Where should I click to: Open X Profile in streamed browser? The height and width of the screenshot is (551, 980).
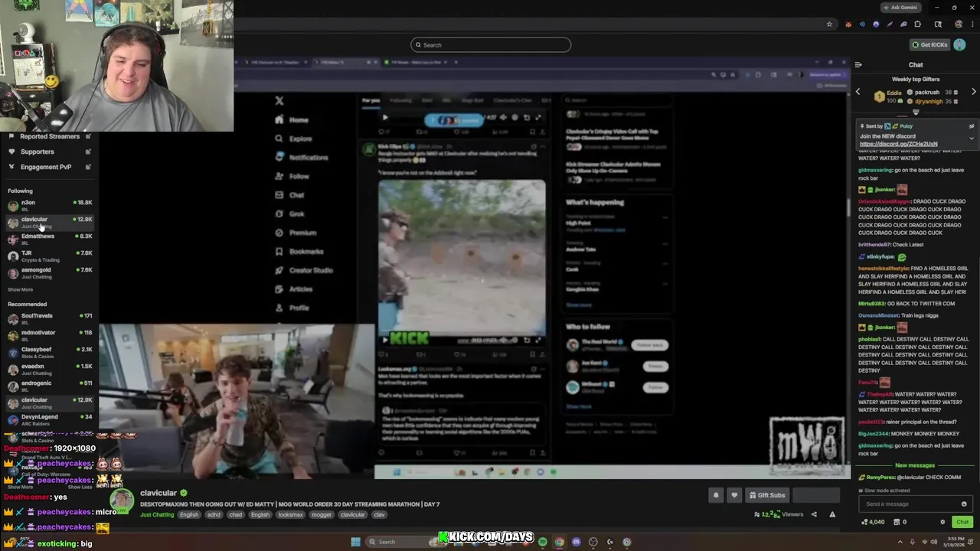tap(292, 308)
